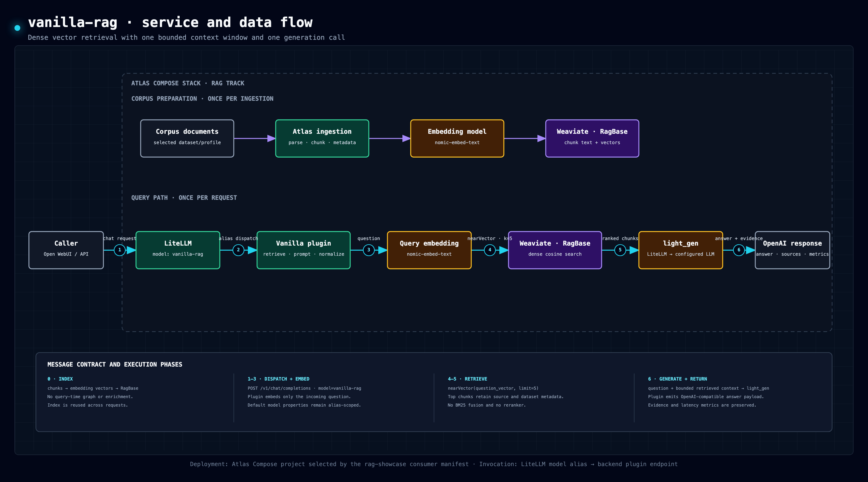The image size is (868, 482).
Task: Click the 'nearVector · k=5' edge label
Action: pyautogui.click(x=490, y=239)
